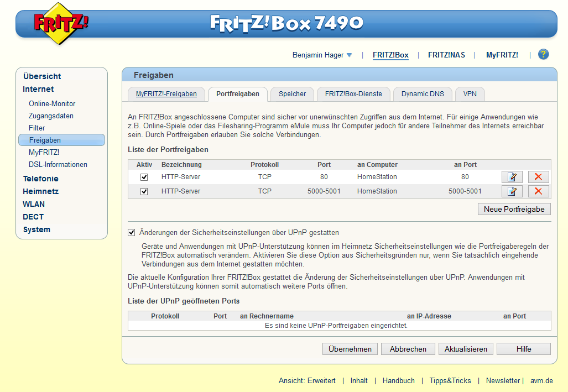Viewport: 568px width, 392px height.
Task: Click the FRITZ! logo icon
Action: (x=60, y=24)
